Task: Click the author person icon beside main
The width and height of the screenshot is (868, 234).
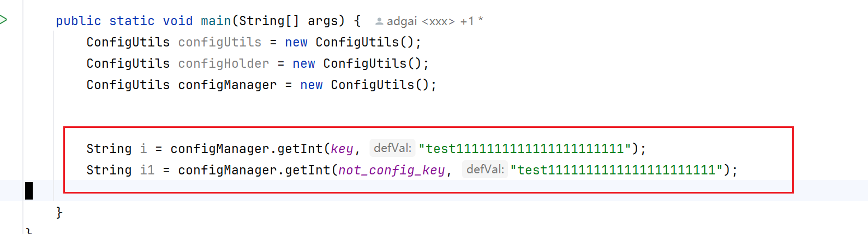Action: [379, 21]
